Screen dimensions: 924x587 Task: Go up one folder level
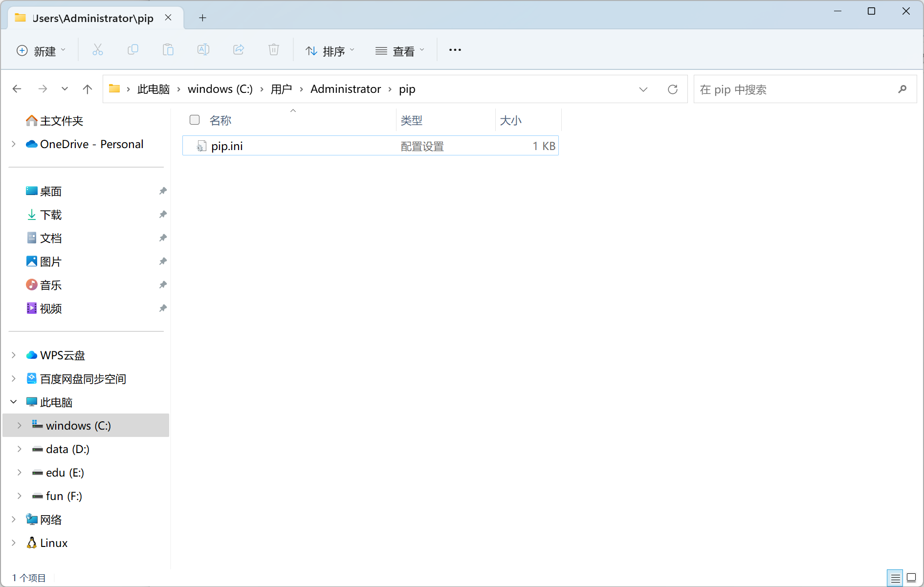point(87,89)
